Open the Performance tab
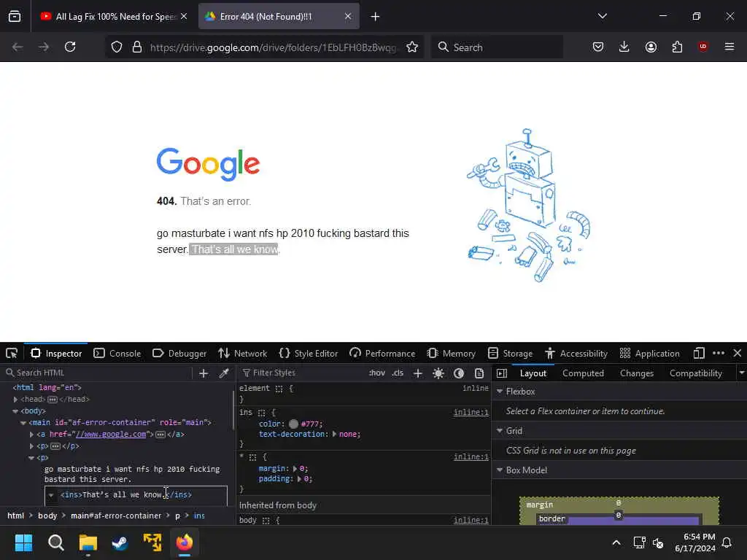The width and height of the screenshot is (747, 560). point(382,354)
